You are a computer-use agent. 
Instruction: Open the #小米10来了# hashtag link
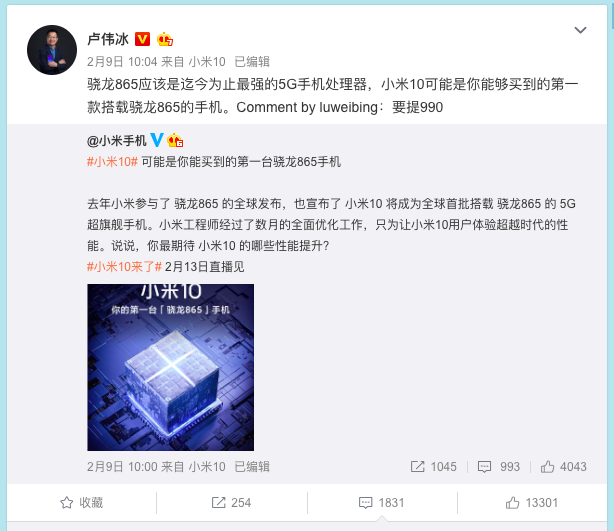coord(125,267)
